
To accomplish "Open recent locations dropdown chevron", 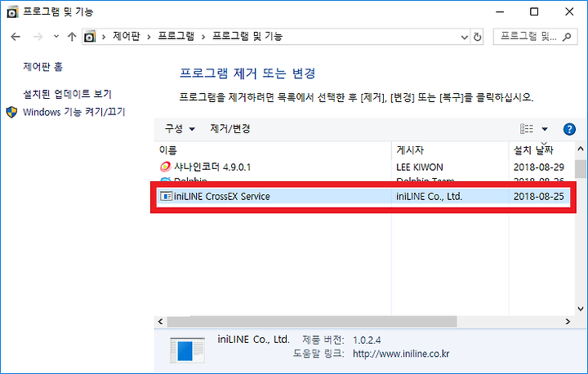I will [56, 37].
